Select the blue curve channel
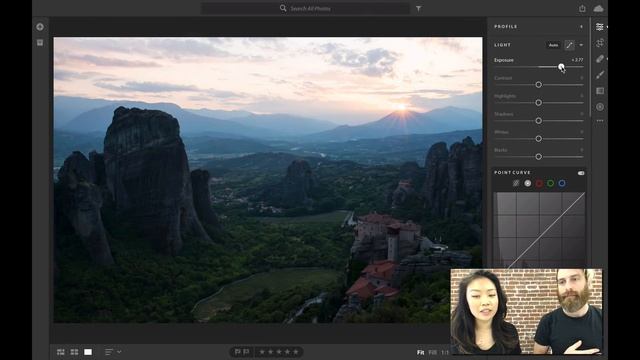 click(x=562, y=183)
